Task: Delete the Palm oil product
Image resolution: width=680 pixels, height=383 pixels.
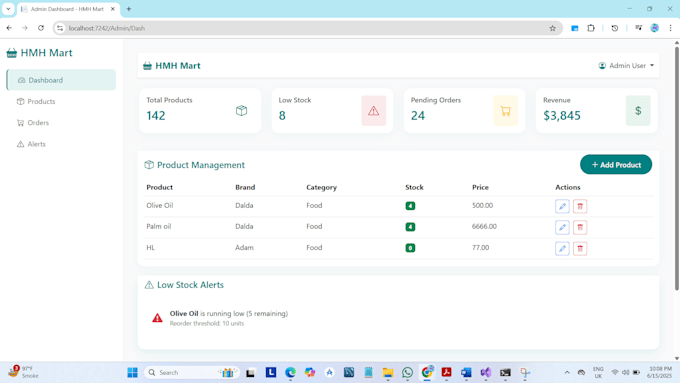Action: coord(580,227)
